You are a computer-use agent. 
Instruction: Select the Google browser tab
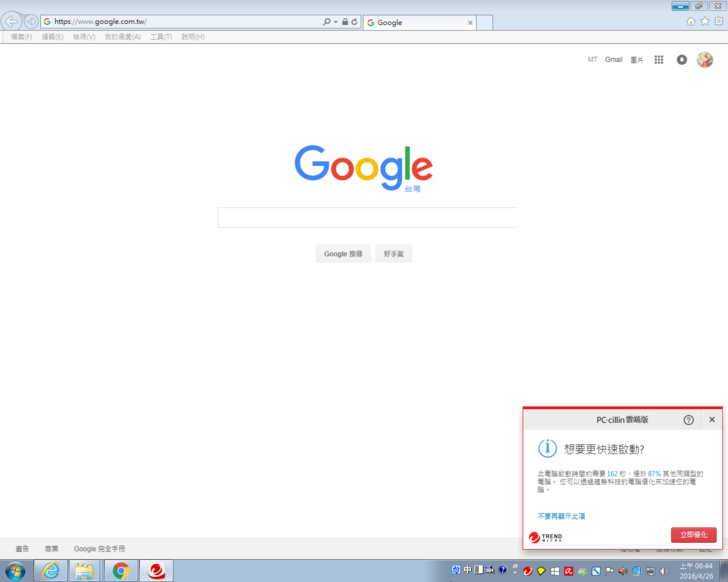click(420, 22)
